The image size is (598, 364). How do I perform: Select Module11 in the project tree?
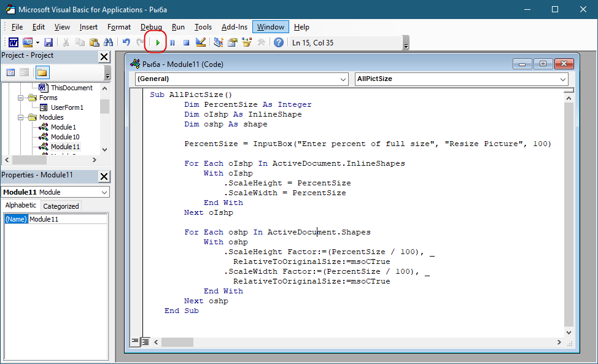click(65, 147)
